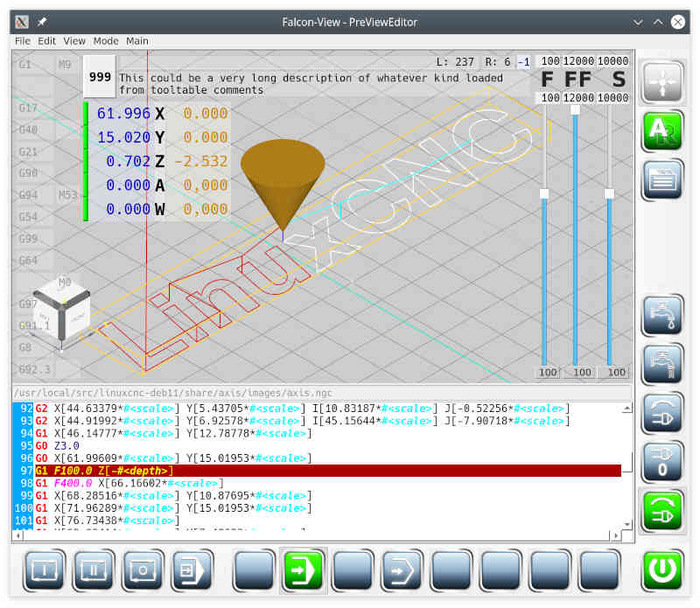700x608 pixels.
Task: Click the 100 value below F slider
Action: (x=548, y=373)
